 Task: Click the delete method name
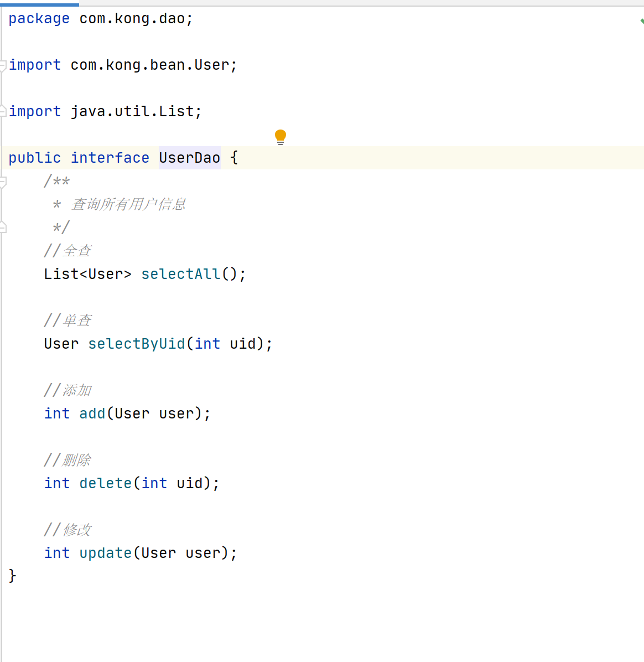[106, 483]
